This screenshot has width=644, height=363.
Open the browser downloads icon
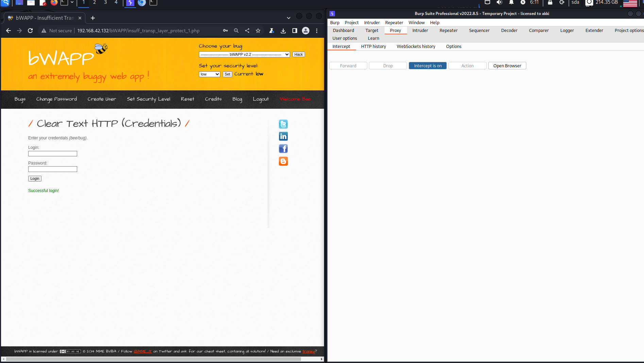tap(283, 31)
